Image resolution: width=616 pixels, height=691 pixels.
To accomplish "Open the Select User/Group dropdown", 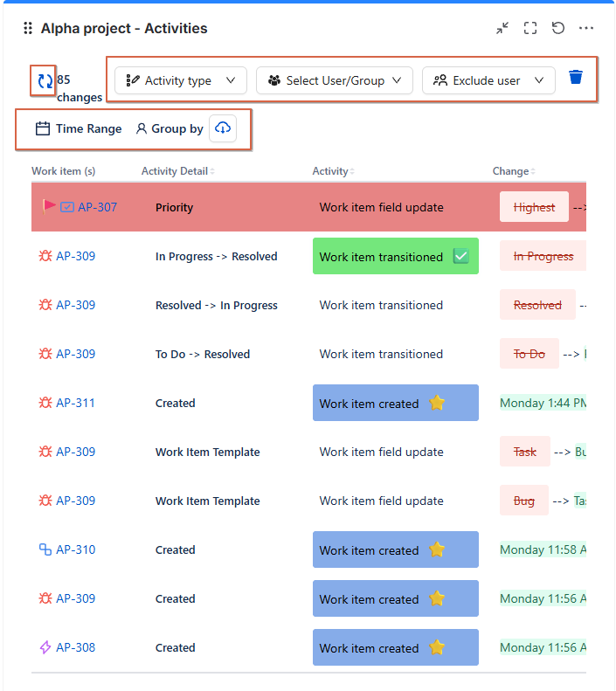I will 335,80.
